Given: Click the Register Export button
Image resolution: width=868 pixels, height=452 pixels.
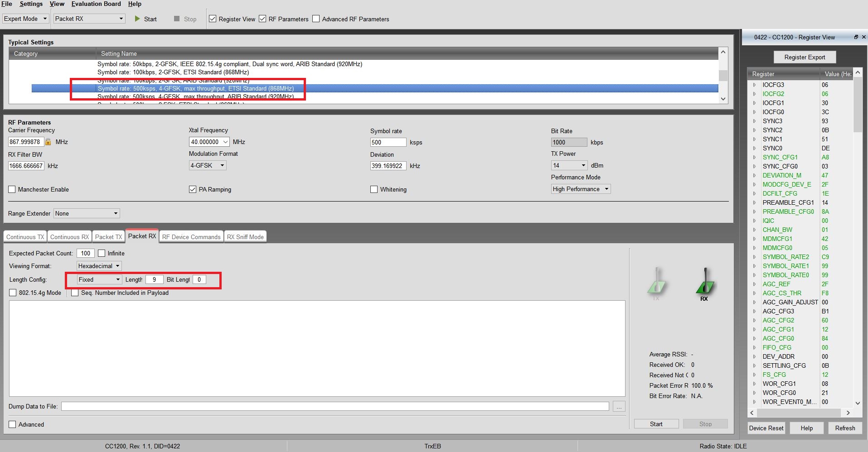Looking at the screenshot, I should click(804, 57).
